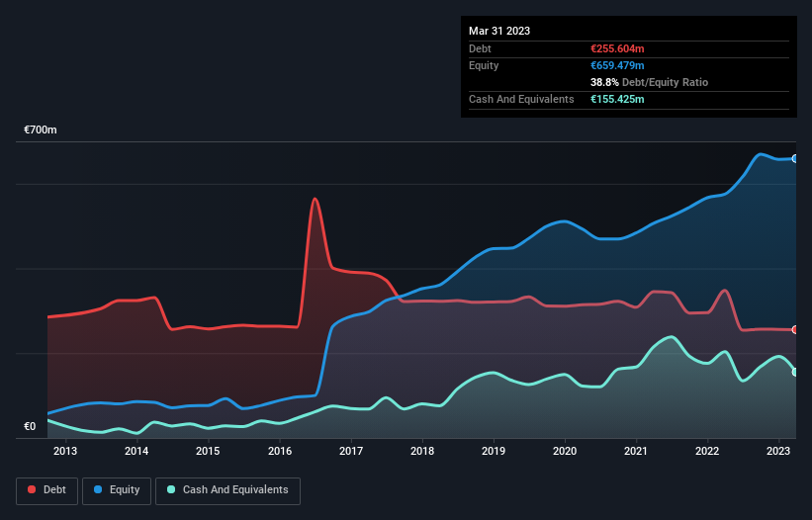Toggle the Equity series legend button
The image size is (812, 520).
click(117, 490)
